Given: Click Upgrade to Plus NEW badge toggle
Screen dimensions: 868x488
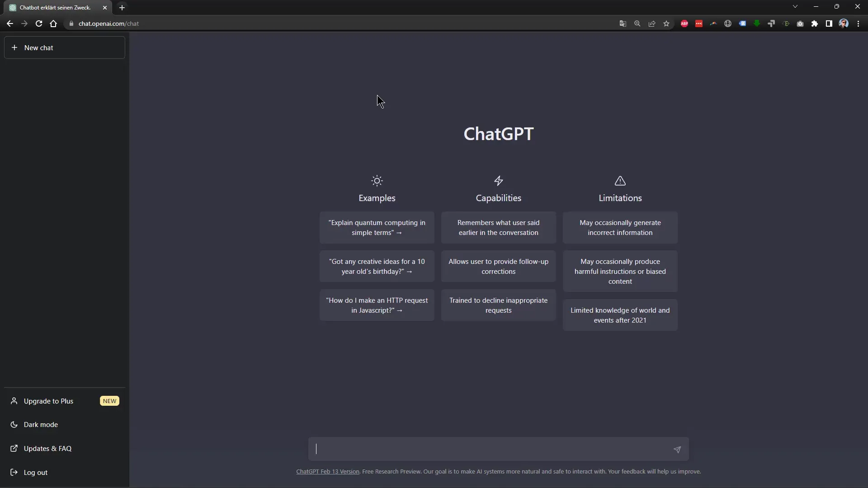Looking at the screenshot, I should 64,400.
